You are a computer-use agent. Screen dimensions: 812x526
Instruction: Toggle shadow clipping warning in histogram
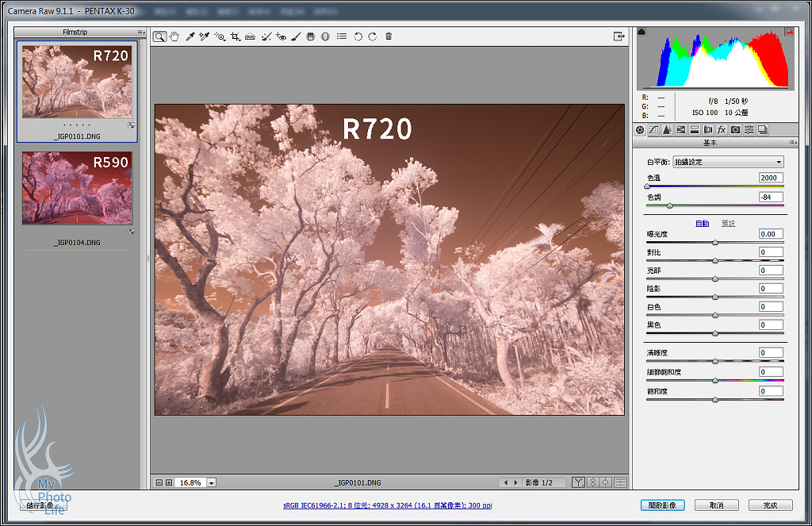(x=642, y=32)
